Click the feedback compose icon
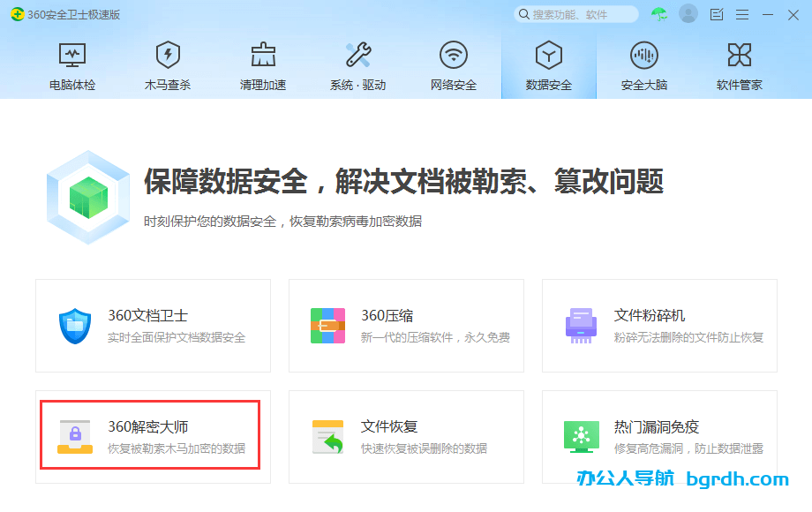 [717, 14]
